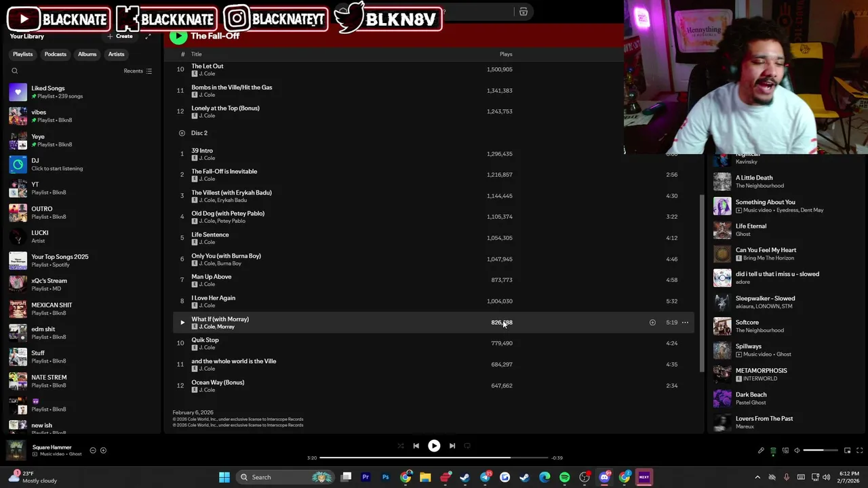Image resolution: width=868 pixels, height=488 pixels.
Task: Add What If (with Morray) to Liked Songs
Action: click(652, 323)
